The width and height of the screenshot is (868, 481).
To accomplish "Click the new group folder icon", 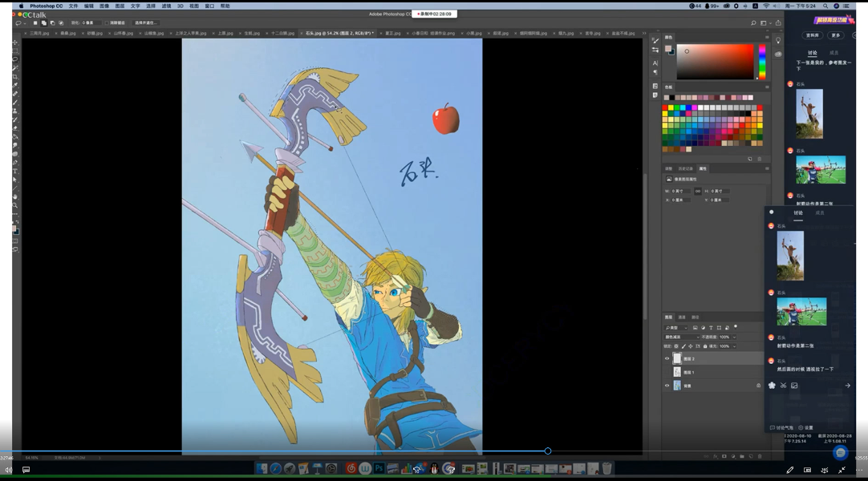I will 742,457.
